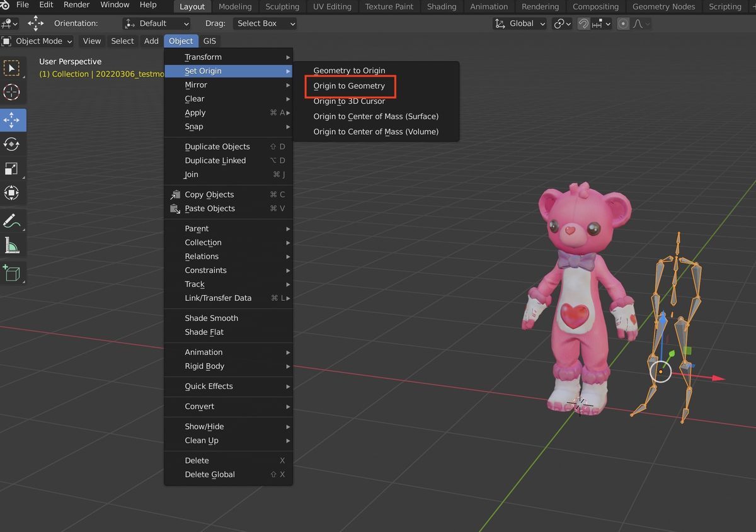
Task: Open the Object Mode dropdown
Action: (38, 41)
